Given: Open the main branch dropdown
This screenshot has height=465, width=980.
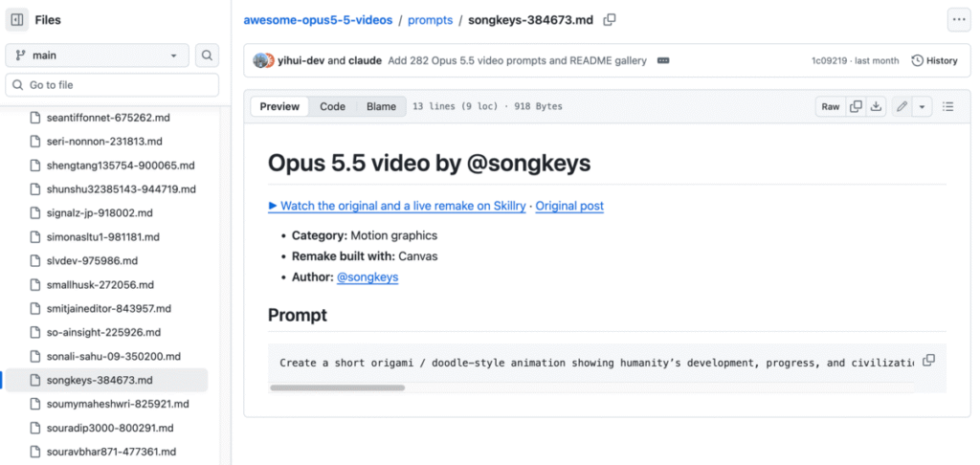Looking at the screenshot, I should pos(98,55).
